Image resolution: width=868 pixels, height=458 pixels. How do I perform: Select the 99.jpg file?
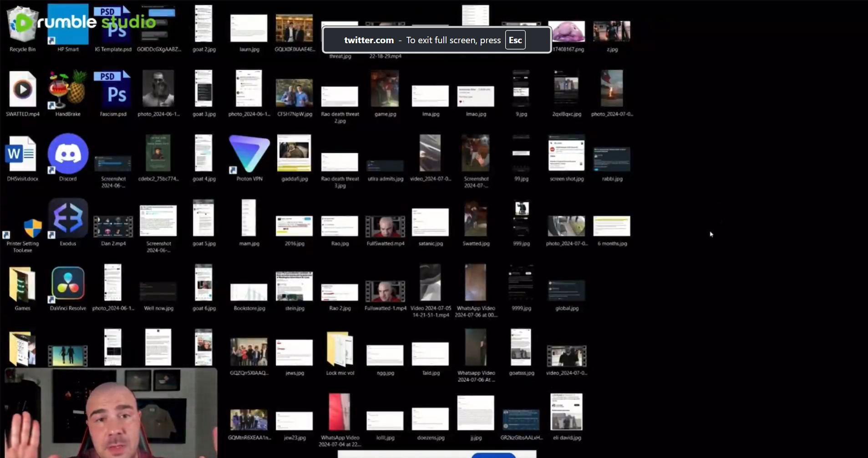pos(521,158)
